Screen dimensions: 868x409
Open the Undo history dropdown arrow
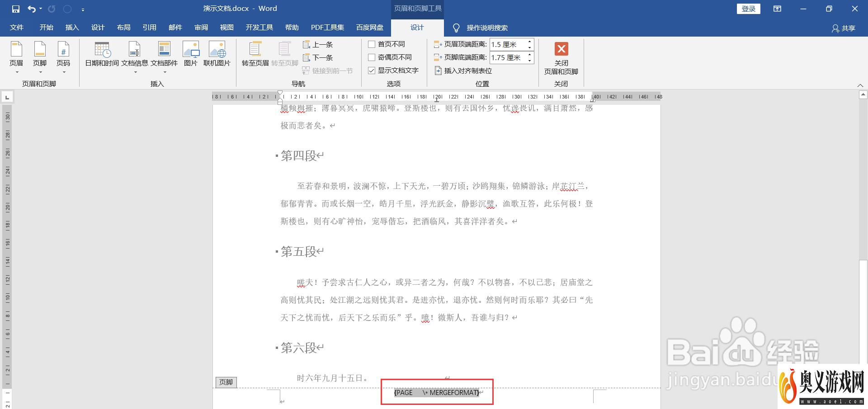click(41, 9)
